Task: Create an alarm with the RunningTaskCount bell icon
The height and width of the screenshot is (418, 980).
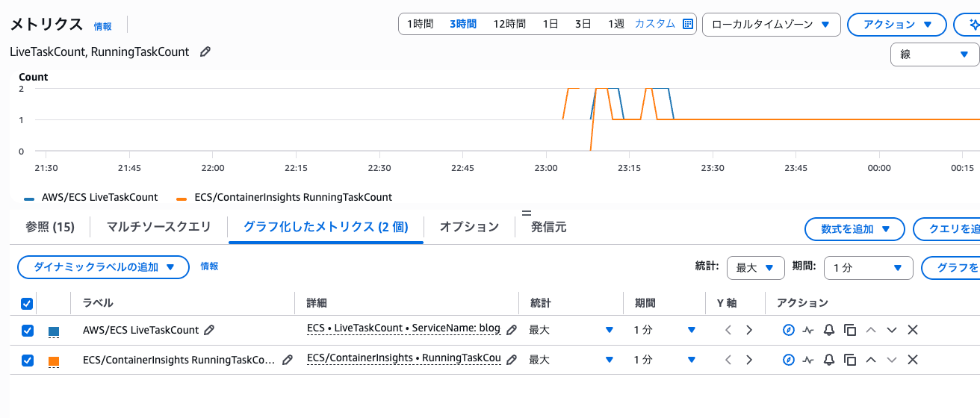Action: coord(829,360)
